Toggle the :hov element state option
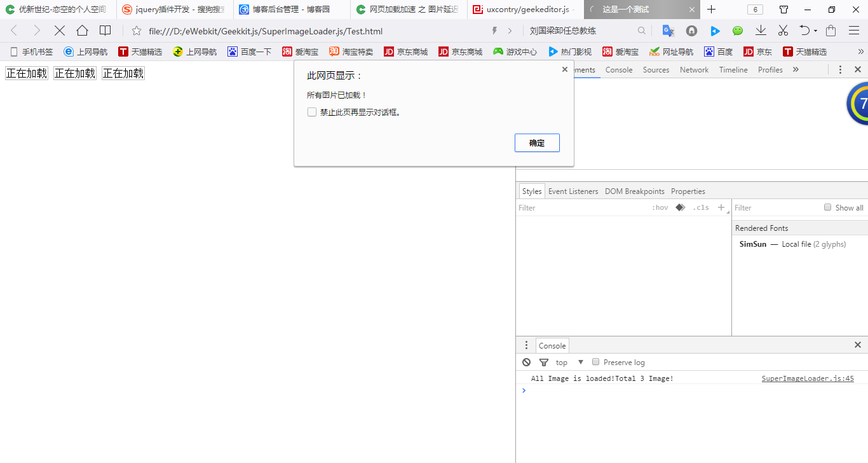The height and width of the screenshot is (463, 868). click(x=660, y=207)
